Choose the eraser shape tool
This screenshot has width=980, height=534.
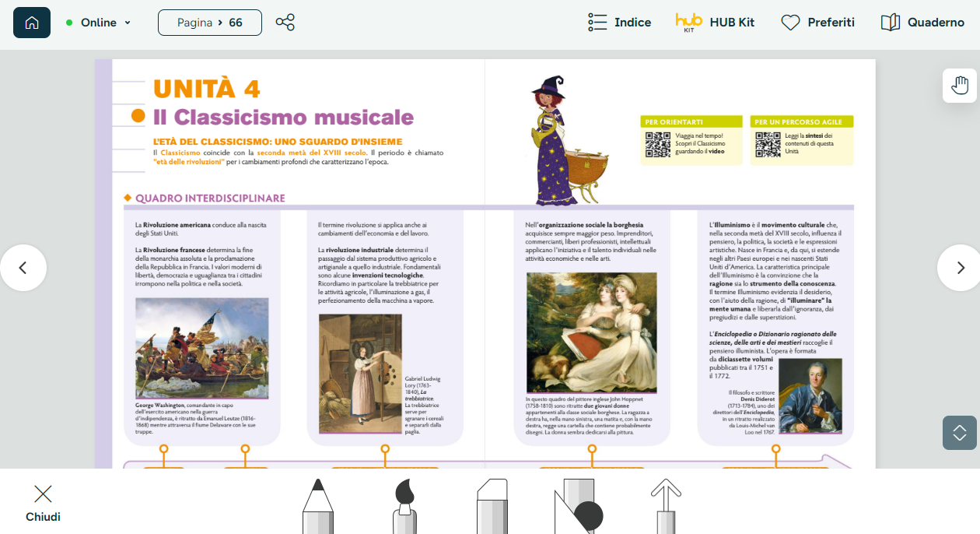coord(579,506)
